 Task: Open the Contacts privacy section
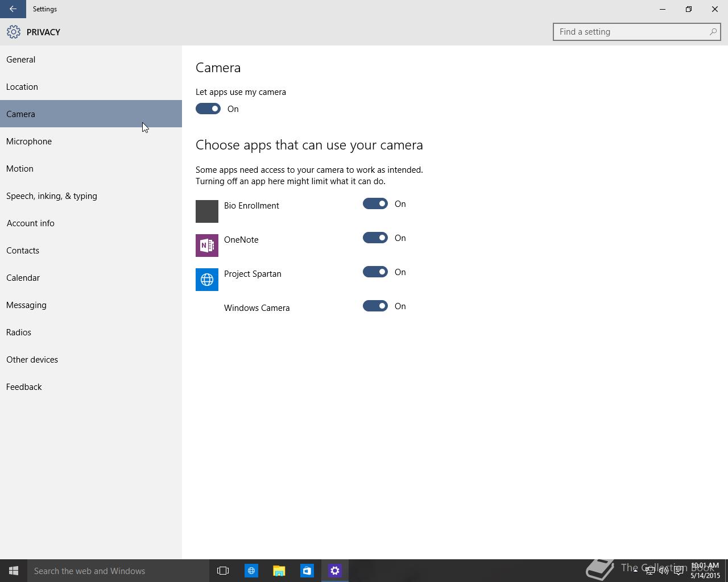pos(91,250)
